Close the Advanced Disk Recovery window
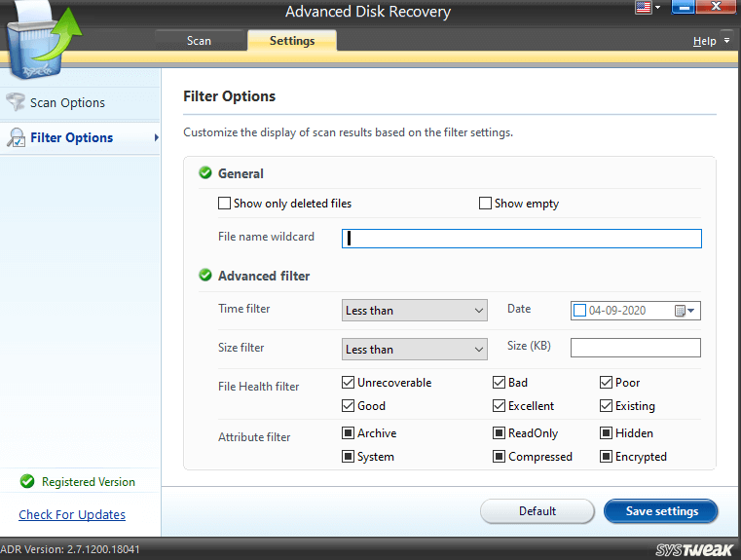The image size is (741, 560). coord(716,7)
